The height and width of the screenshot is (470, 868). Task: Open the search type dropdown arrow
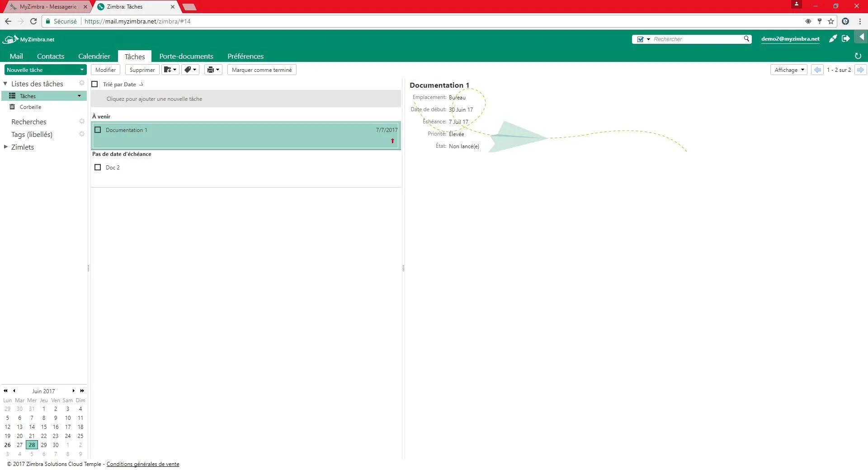648,39
